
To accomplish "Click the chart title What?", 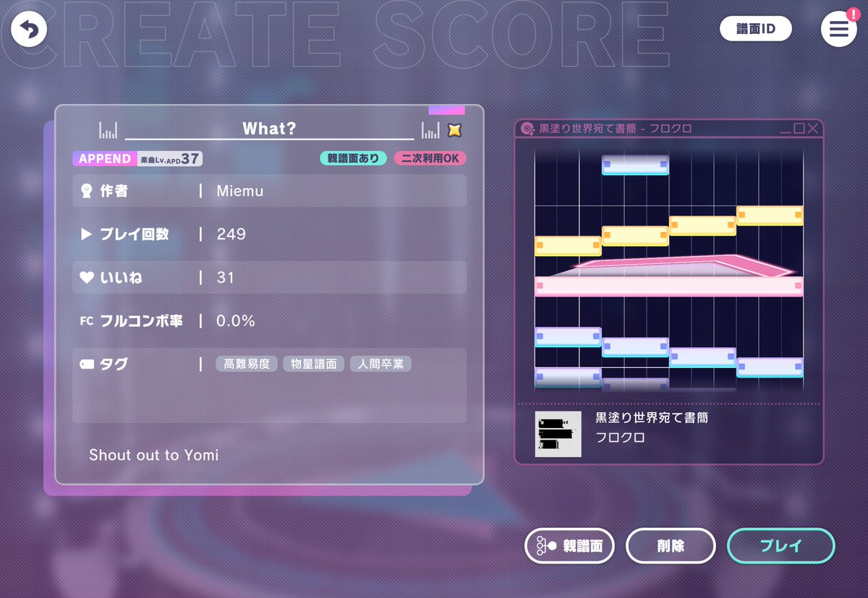I will coord(269,129).
